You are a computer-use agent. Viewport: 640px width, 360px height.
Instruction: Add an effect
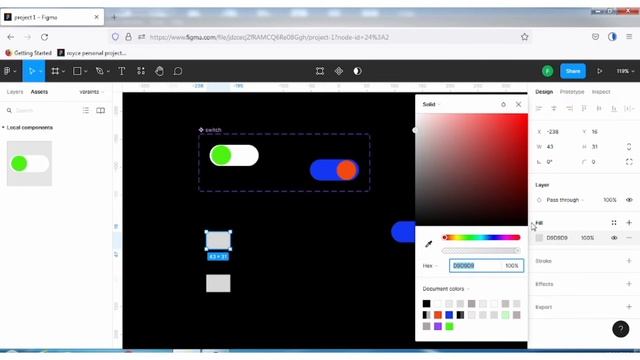629,284
